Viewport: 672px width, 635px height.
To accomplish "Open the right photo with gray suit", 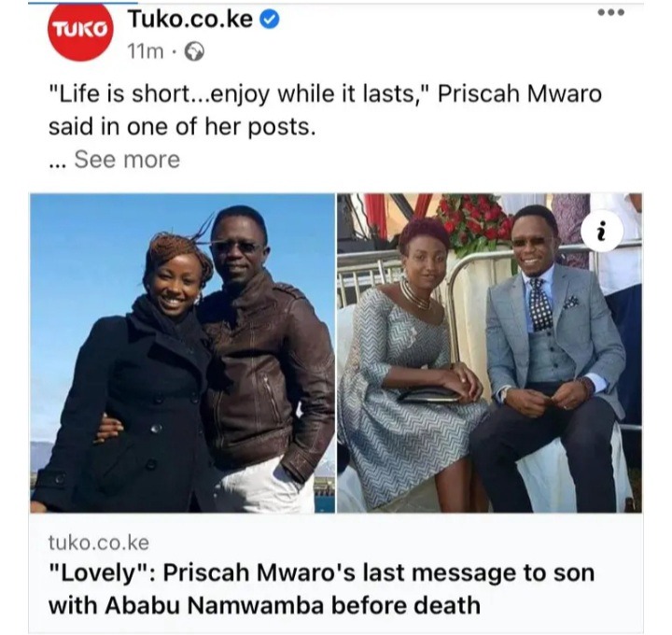I will click(x=489, y=353).
